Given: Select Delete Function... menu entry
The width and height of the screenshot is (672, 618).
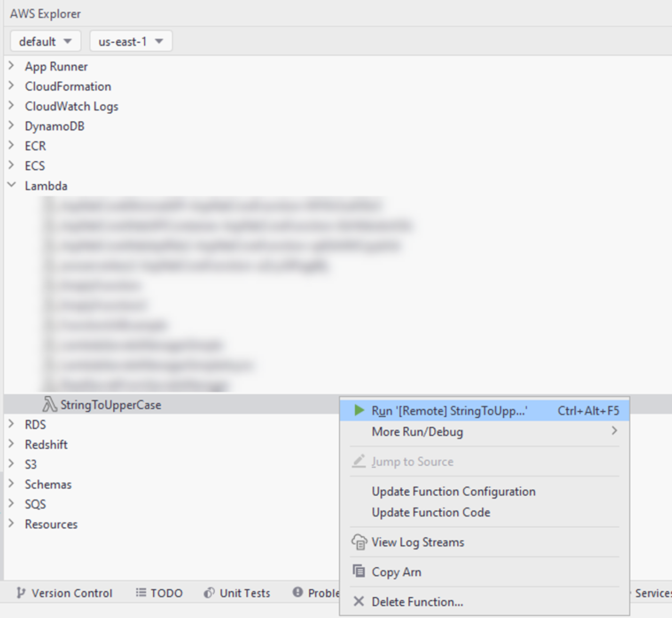Looking at the screenshot, I should [484, 602].
